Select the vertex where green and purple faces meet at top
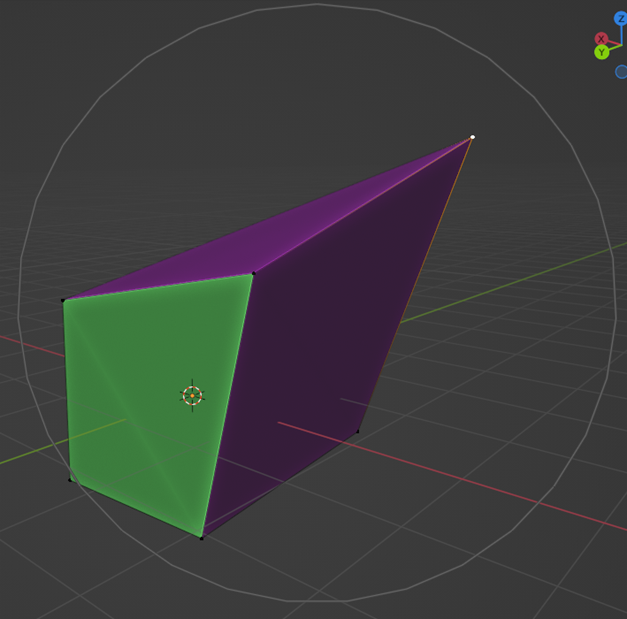 click(x=254, y=274)
